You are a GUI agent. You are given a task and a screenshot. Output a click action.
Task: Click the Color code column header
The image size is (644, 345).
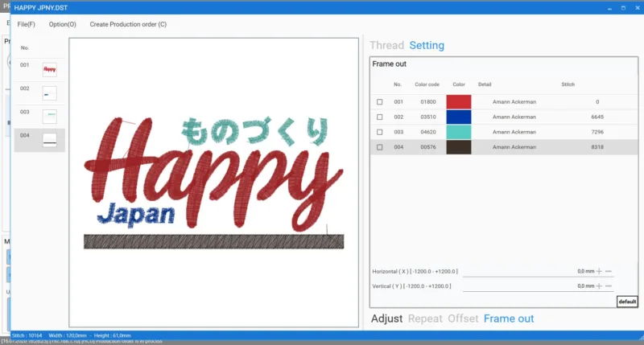427,84
